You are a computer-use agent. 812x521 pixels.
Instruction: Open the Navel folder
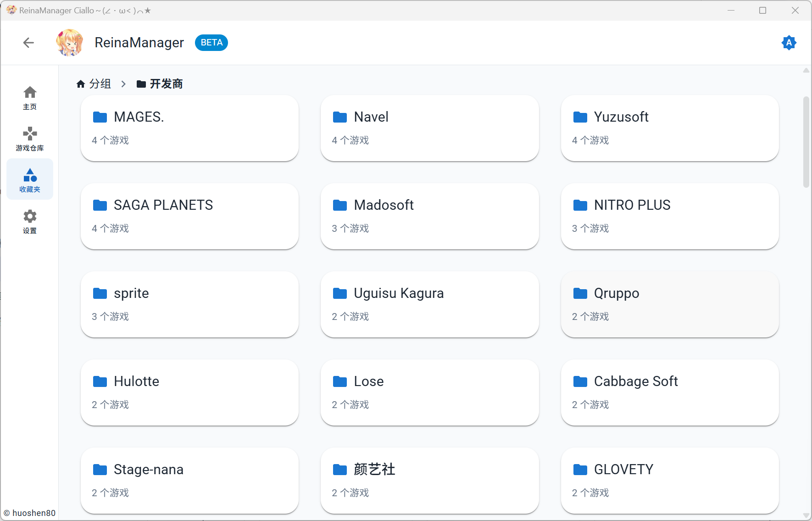pyautogui.click(x=429, y=128)
